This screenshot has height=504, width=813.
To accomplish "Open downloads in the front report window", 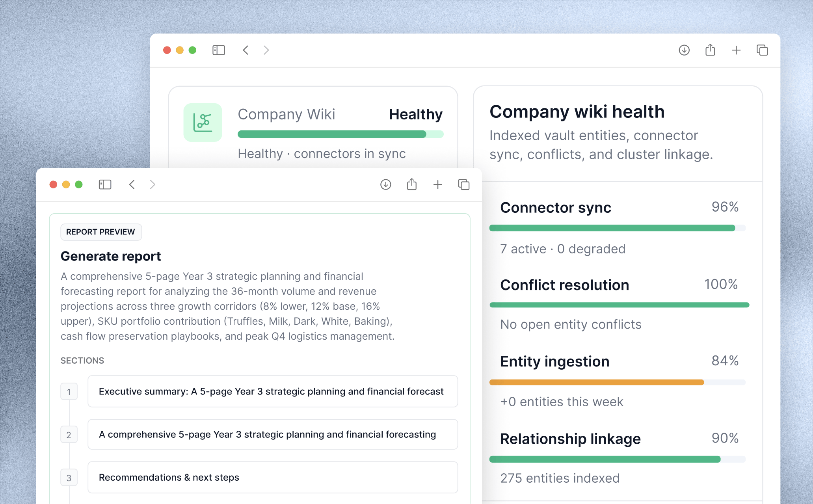I will coord(386,184).
